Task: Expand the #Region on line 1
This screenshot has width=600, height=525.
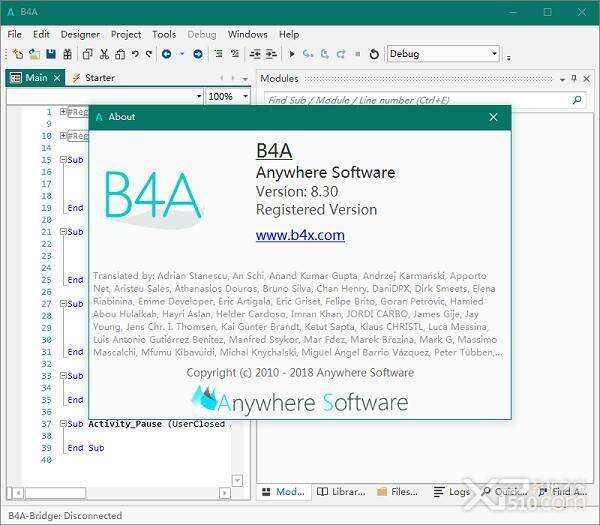Action: (63, 111)
